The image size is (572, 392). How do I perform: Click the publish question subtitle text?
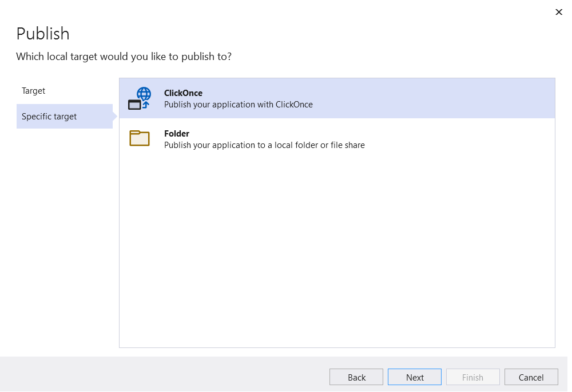124,56
